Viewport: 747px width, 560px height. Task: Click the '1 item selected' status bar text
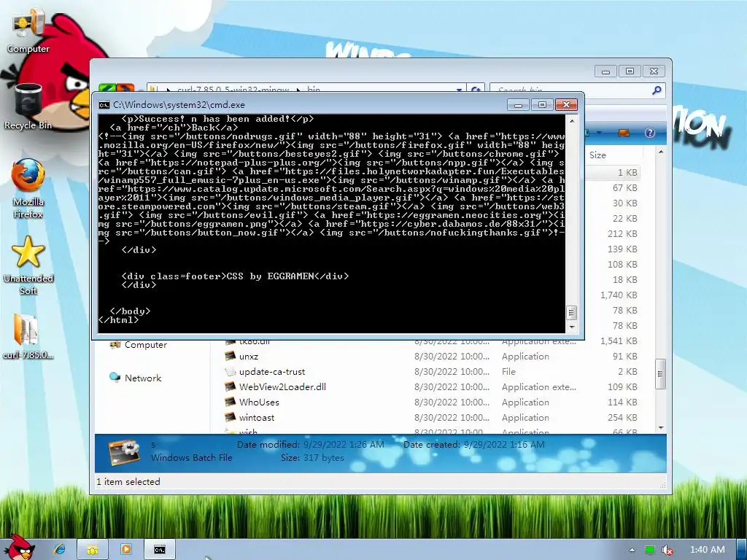(128, 481)
